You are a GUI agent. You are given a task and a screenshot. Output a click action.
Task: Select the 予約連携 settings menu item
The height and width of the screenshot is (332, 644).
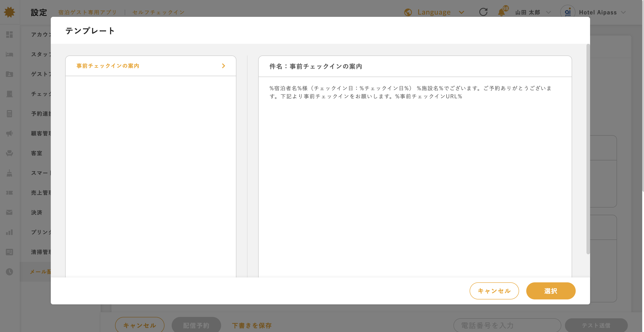click(41, 113)
